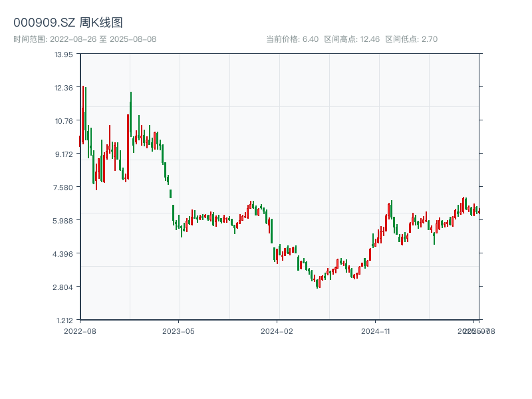Click the chart title 000909.SZ 周K线图

click(x=68, y=23)
